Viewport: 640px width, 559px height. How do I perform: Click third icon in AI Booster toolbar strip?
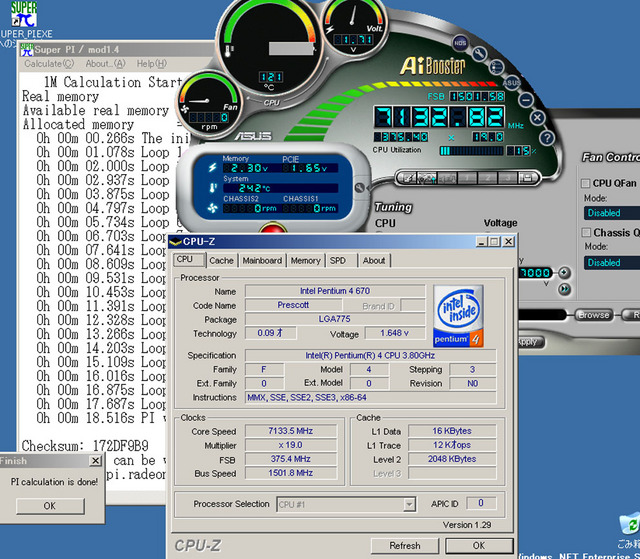click(x=447, y=178)
